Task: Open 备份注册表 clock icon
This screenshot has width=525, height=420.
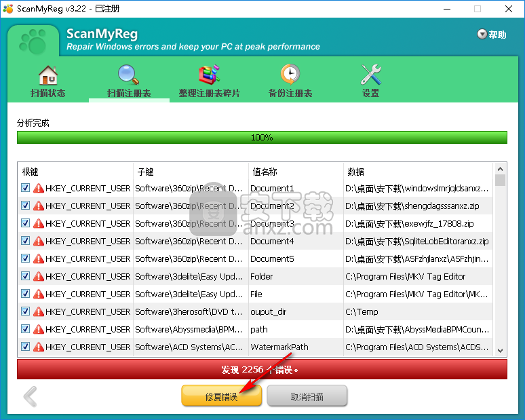Action: coord(290,75)
